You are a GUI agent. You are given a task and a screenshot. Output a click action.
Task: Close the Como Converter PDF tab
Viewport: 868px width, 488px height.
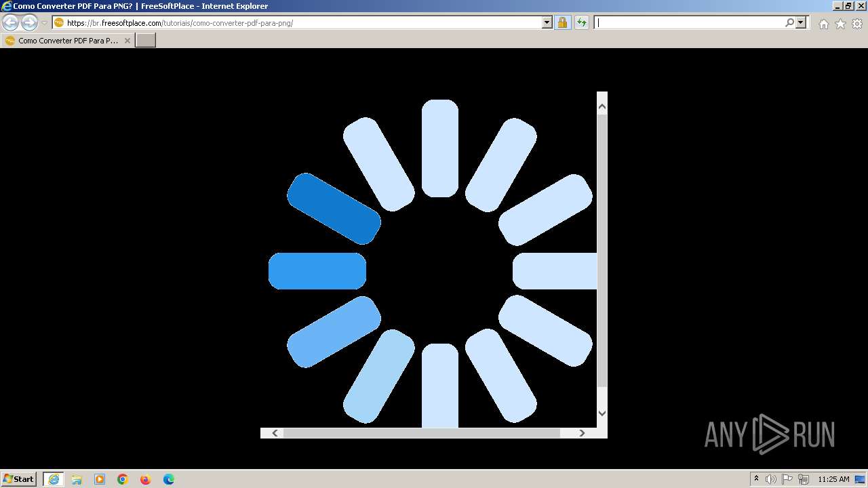[x=127, y=41]
